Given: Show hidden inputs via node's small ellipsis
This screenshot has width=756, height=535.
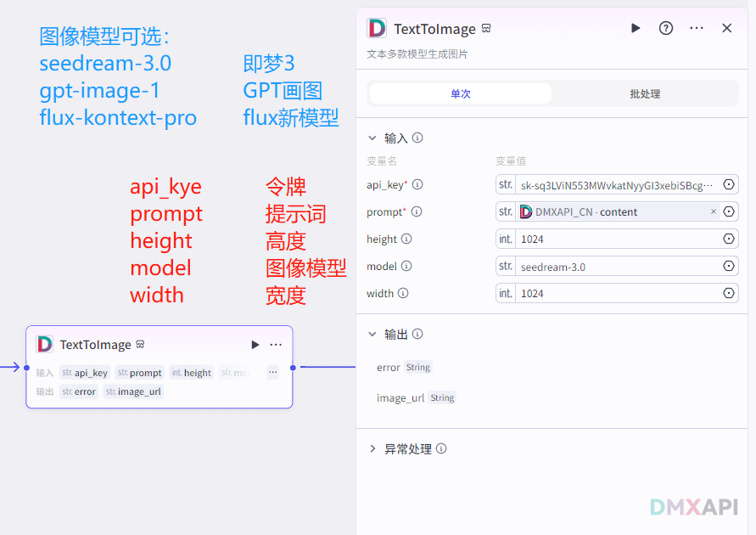Looking at the screenshot, I should tap(272, 372).
